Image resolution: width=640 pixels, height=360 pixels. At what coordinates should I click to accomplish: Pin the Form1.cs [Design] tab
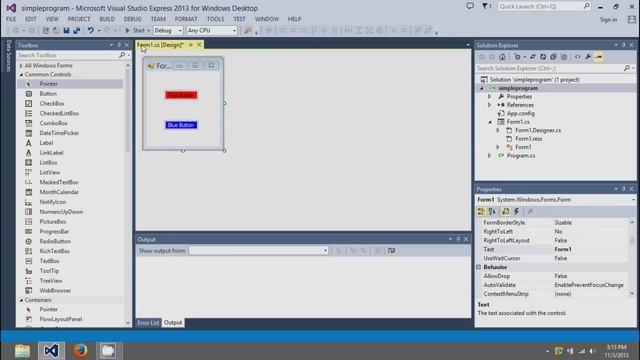(191, 45)
